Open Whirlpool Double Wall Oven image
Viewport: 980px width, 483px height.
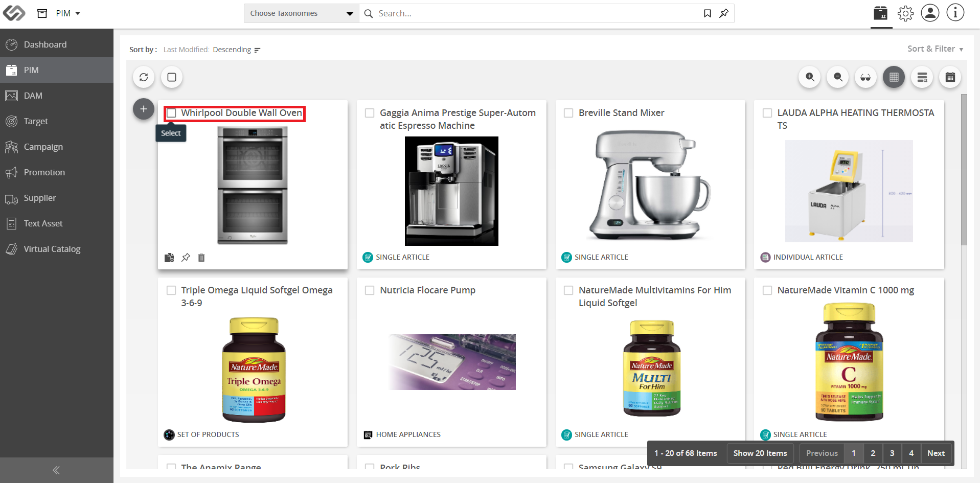click(253, 186)
